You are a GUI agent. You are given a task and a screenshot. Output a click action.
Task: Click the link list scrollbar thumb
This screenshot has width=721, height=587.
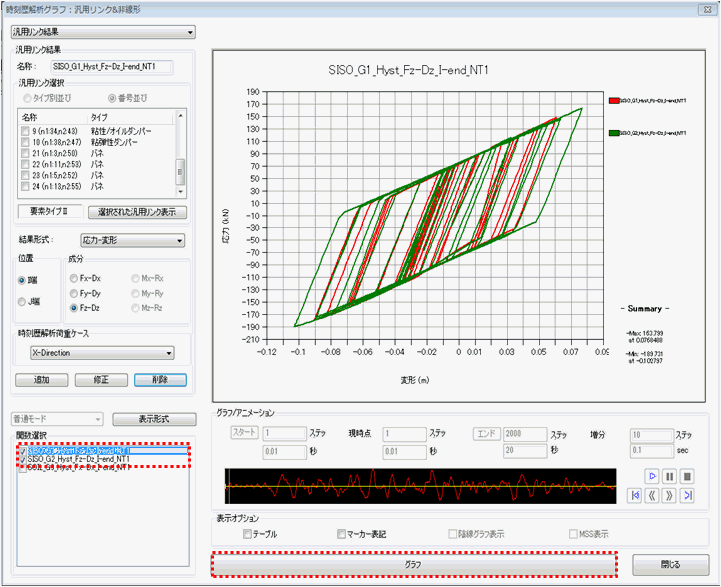click(180, 171)
